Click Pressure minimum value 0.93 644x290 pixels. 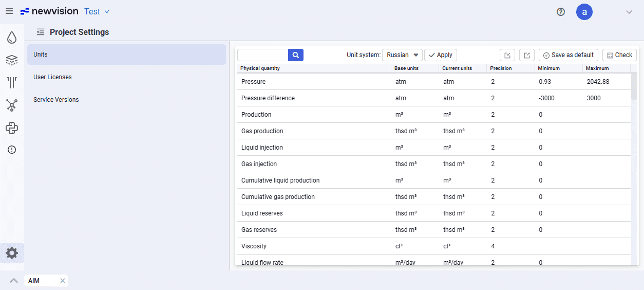(545, 82)
